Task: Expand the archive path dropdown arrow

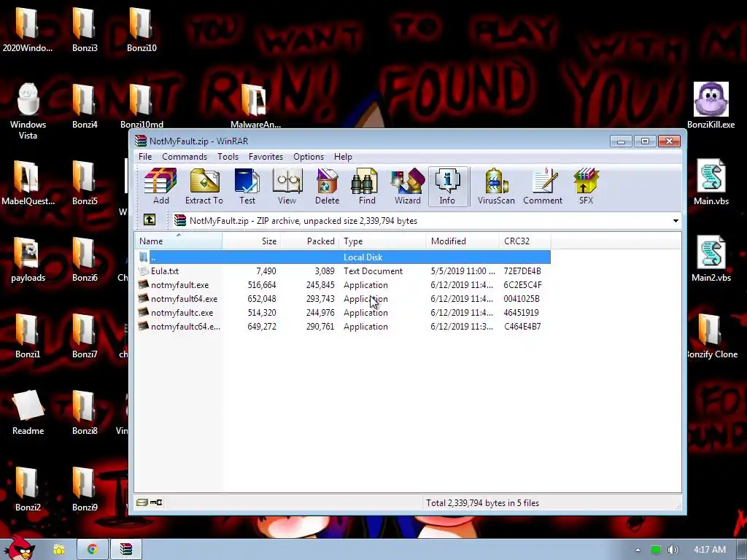Action: 676,221
